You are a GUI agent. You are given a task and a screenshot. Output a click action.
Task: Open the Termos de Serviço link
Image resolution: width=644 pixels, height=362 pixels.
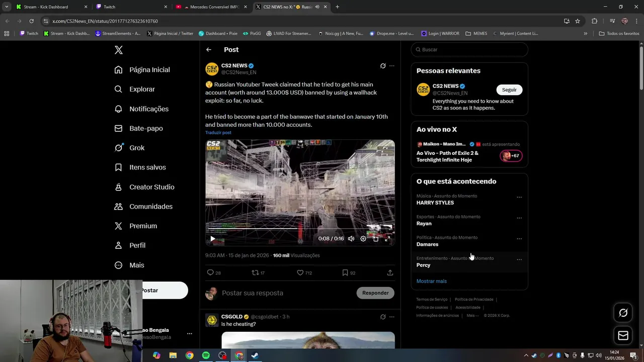pos(432,300)
